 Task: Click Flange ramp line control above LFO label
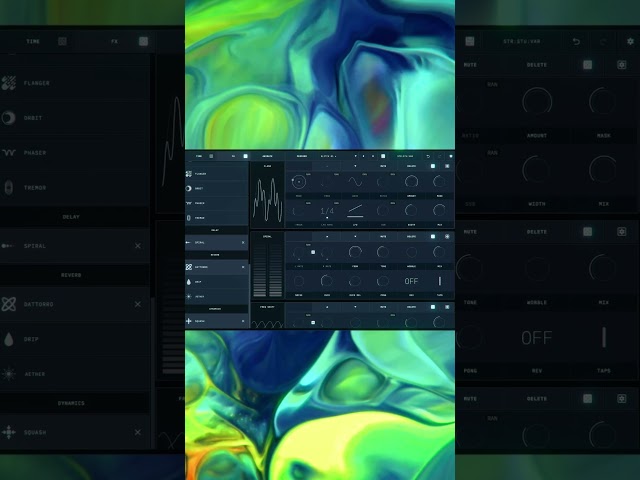(355, 210)
